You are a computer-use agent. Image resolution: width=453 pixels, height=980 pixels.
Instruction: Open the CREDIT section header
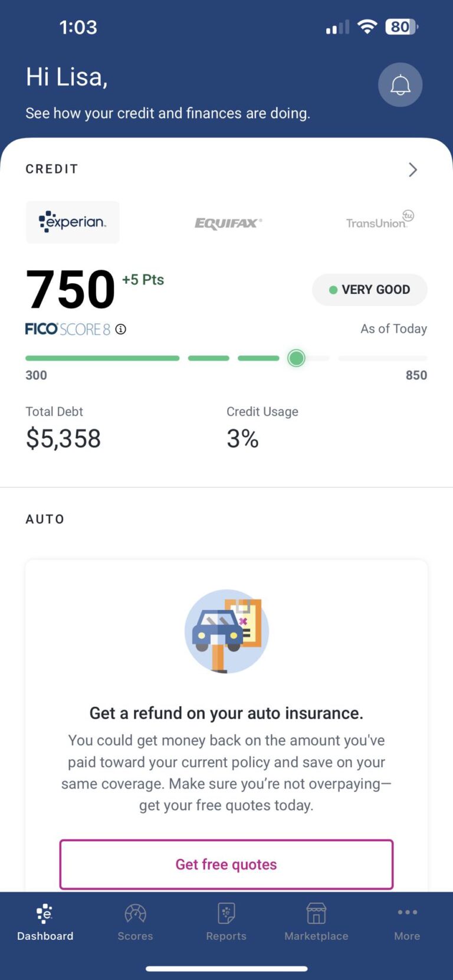pos(52,169)
